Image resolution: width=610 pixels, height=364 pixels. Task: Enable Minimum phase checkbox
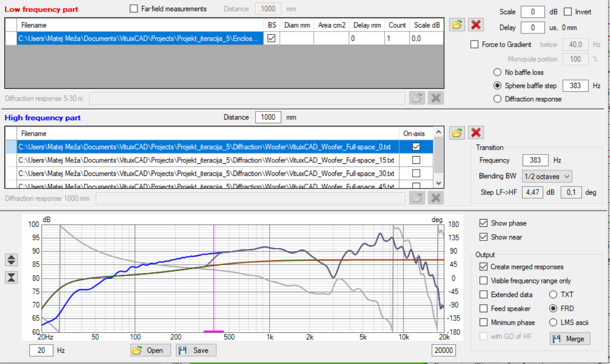click(483, 322)
